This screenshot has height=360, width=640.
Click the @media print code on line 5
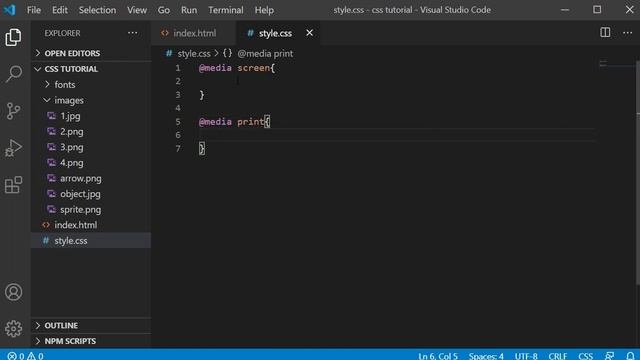(x=234, y=122)
